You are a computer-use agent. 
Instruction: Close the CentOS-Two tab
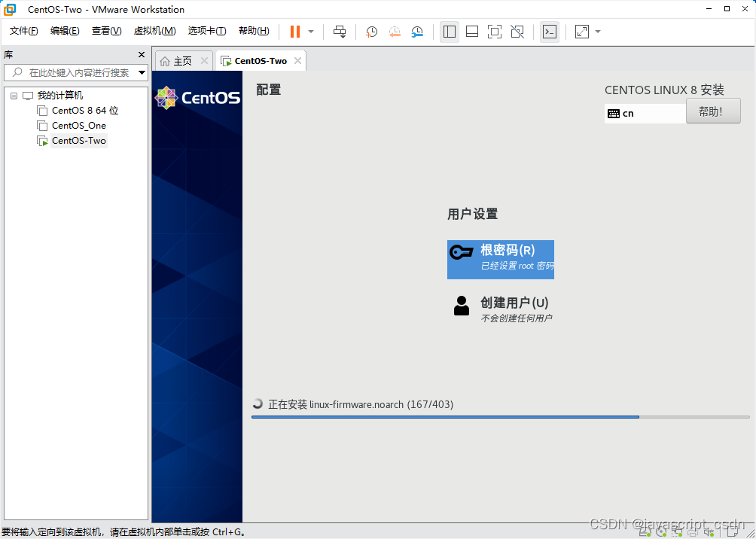tap(297, 61)
